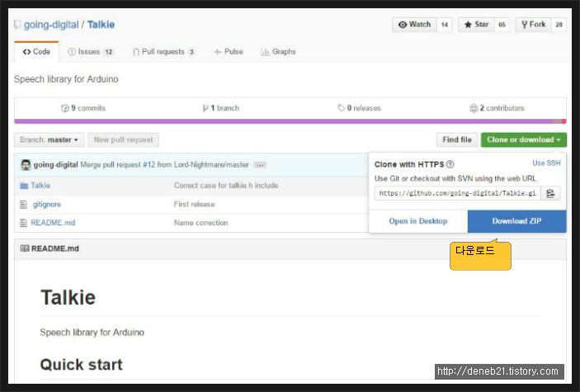Screen dimensions: 580x392
Task: Click going-digital's avatar in the commit row
Action: click(26, 165)
